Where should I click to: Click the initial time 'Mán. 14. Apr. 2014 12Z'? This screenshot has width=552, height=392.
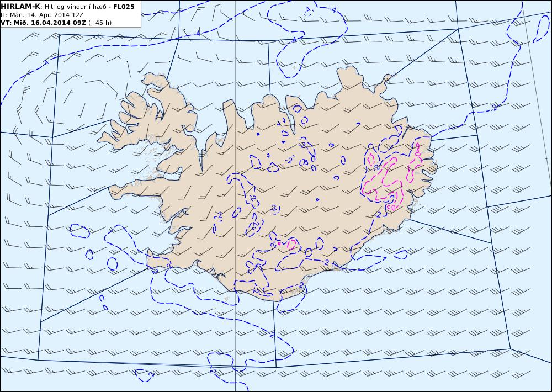(x=46, y=15)
